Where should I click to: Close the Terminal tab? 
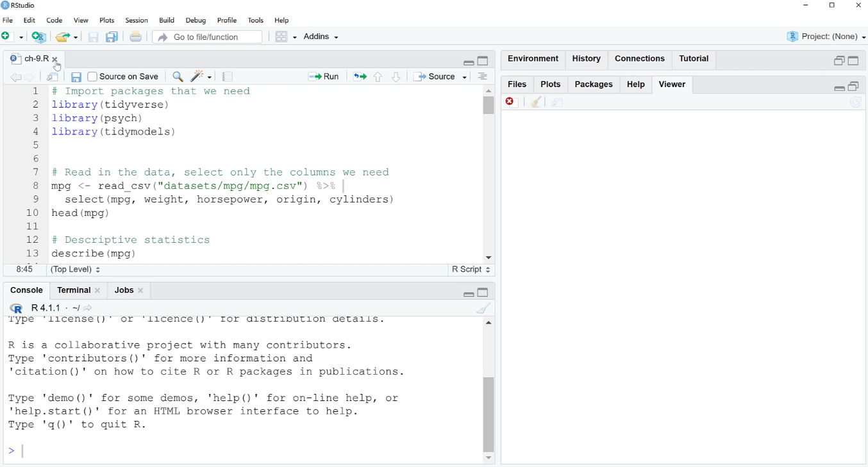coord(98,291)
